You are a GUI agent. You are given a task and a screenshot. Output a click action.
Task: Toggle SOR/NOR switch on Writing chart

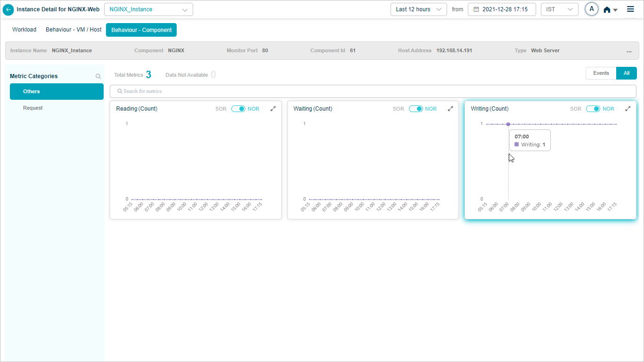click(593, 109)
